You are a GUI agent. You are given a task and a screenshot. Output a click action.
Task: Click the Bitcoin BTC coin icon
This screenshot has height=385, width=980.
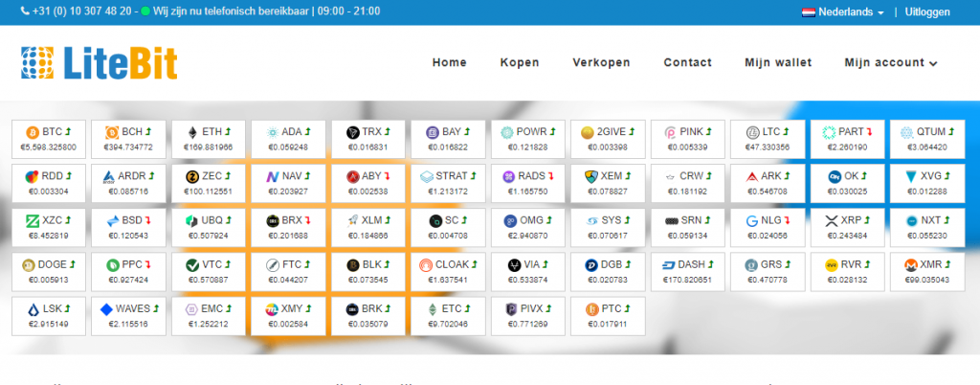(x=33, y=132)
